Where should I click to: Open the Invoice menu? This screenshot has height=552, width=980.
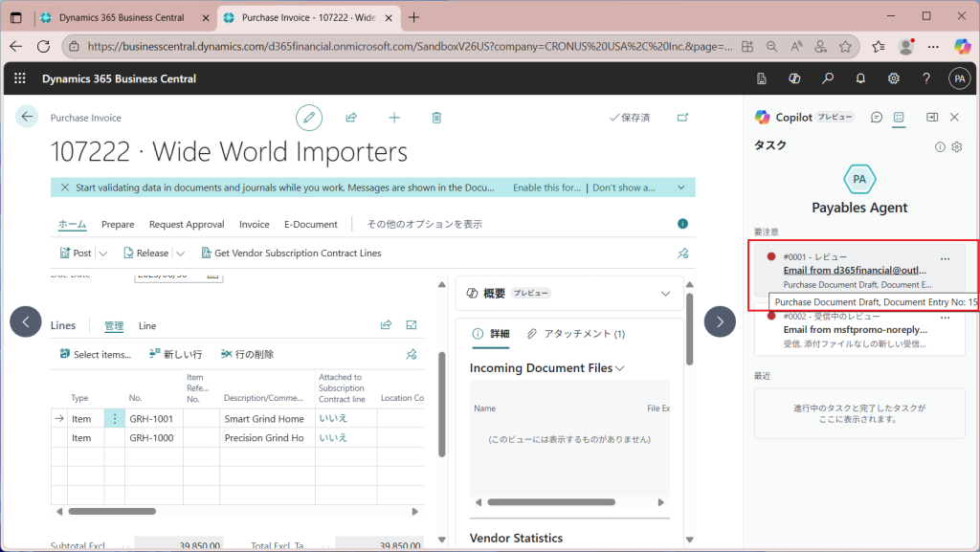(x=255, y=224)
